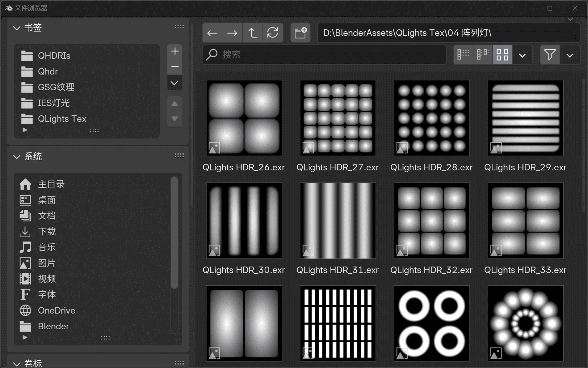Select QLights HDR_31.exr thumbnail
Image resolution: width=588 pixels, height=368 pixels.
click(338, 220)
